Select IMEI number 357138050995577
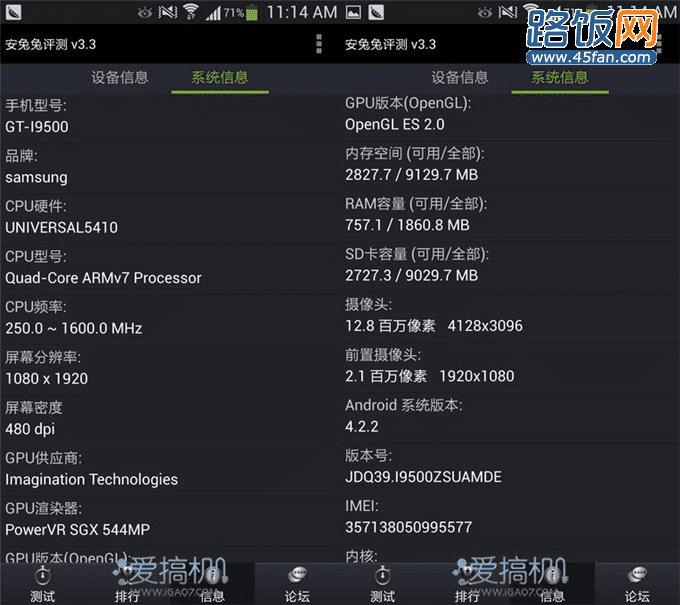 click(408, 527)
